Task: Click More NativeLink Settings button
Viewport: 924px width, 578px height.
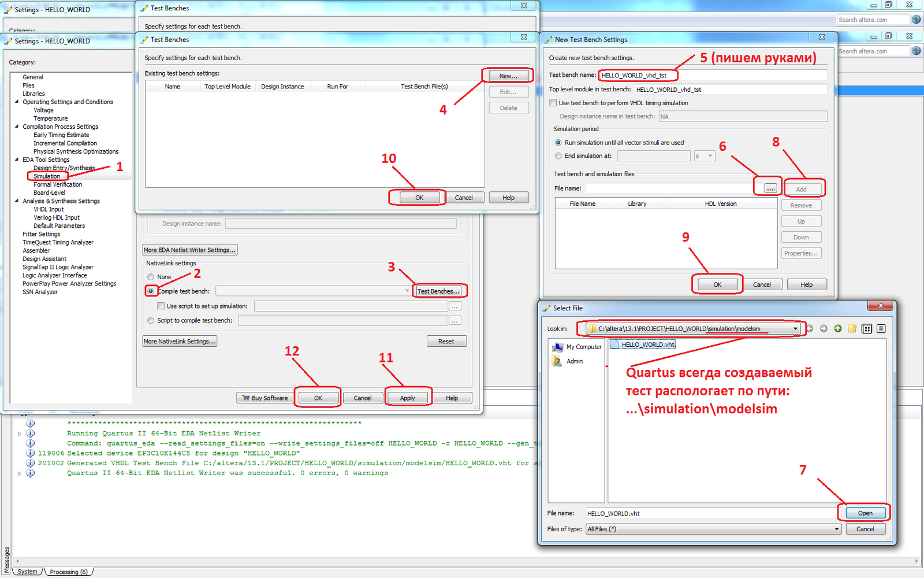Action: [x=180, y=341]
